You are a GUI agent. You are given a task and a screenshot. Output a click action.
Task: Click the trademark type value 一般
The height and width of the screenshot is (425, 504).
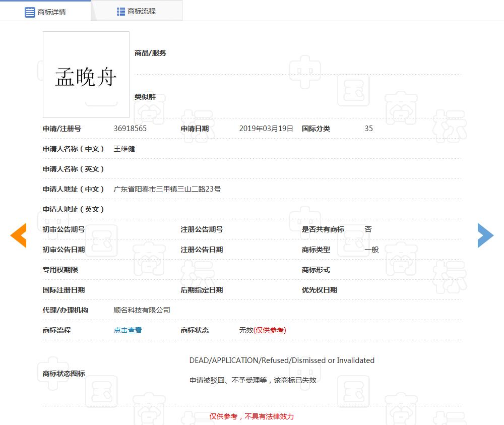(x=371, y=250)
